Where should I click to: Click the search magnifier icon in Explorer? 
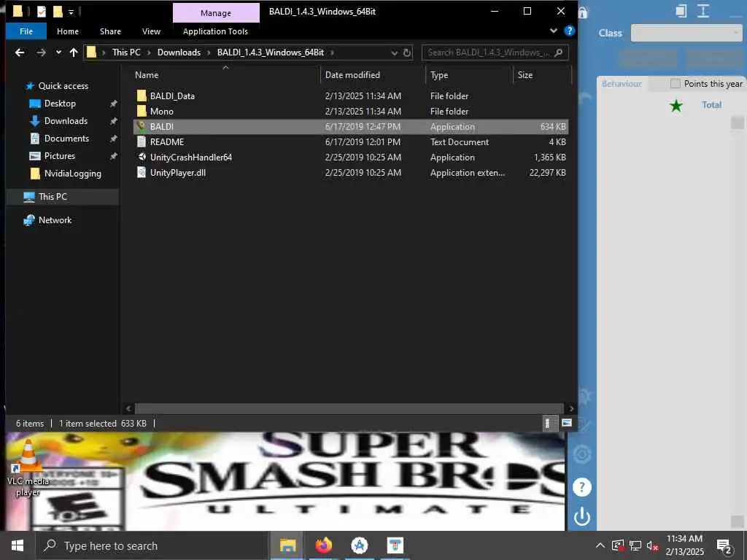click(x=559, y=52)
